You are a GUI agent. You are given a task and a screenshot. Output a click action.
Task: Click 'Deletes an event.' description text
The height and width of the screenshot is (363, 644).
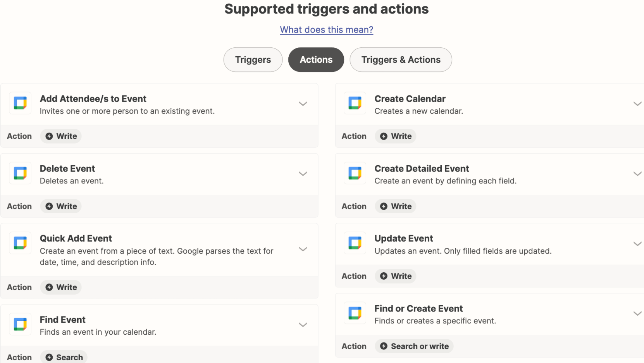pos(72,181)
